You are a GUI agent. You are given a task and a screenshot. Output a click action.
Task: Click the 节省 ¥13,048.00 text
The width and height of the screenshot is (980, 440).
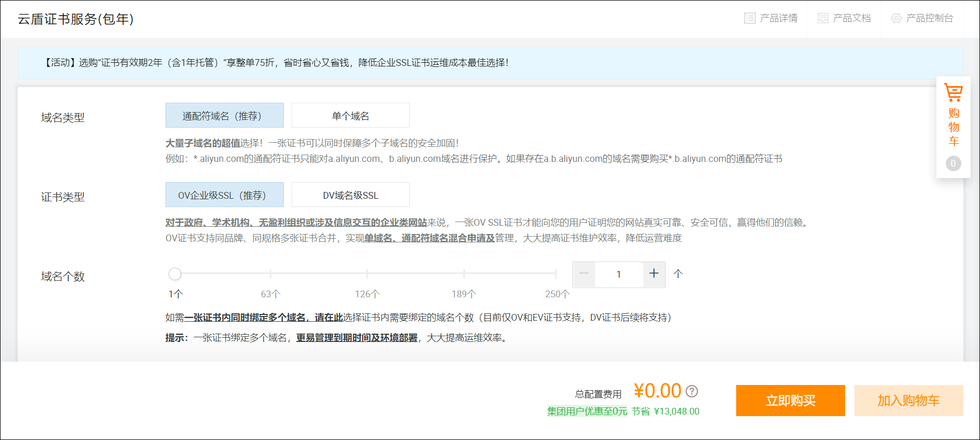point(666,411)
